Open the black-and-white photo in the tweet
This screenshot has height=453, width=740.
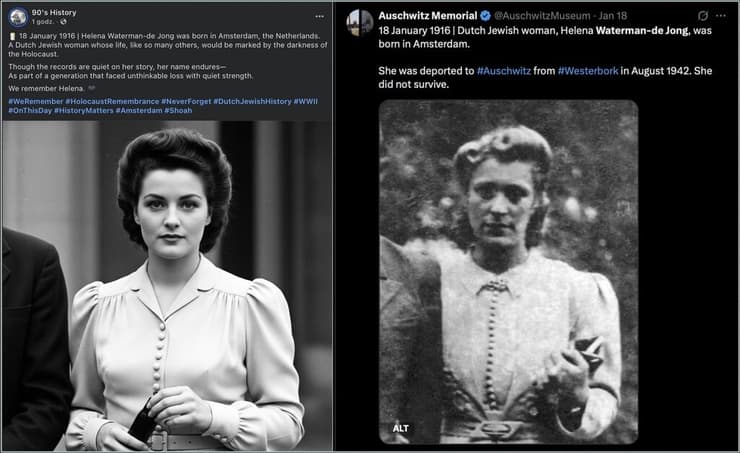coord(508,270)
